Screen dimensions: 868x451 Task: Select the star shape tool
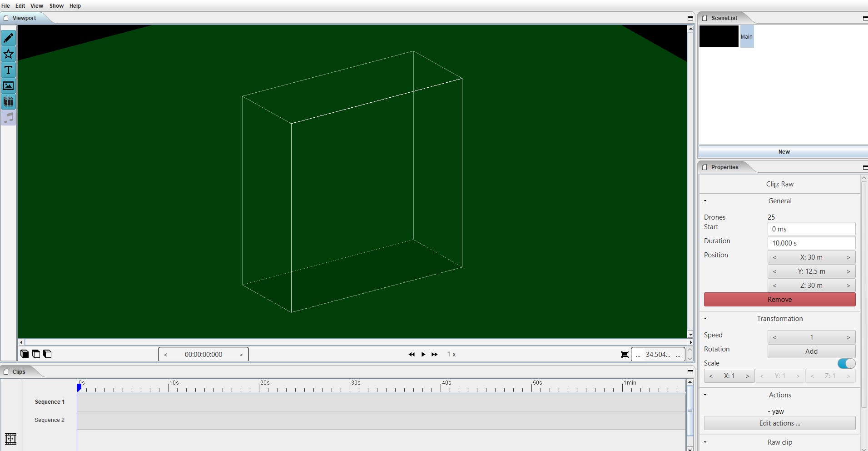[8, 54]
